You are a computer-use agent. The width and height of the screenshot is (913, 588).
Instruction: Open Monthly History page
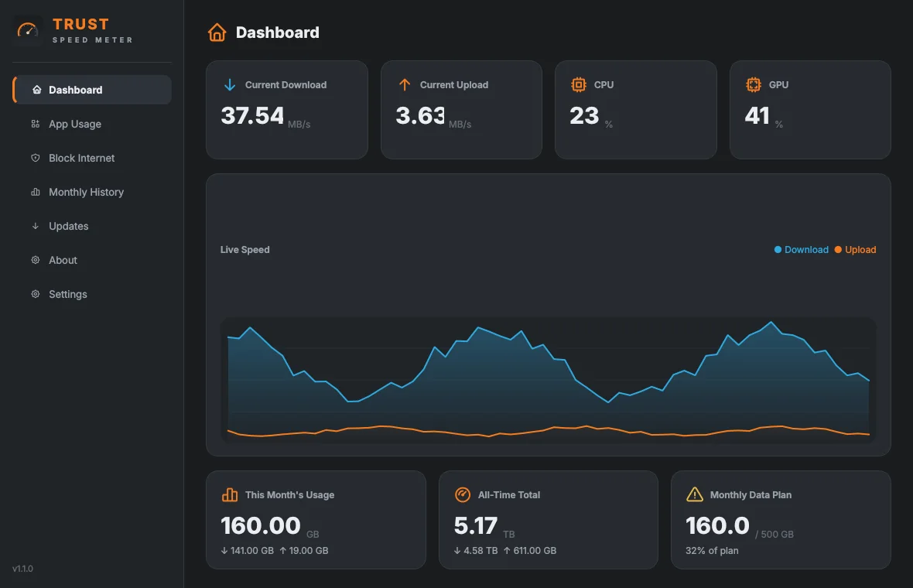coord(92,192)
